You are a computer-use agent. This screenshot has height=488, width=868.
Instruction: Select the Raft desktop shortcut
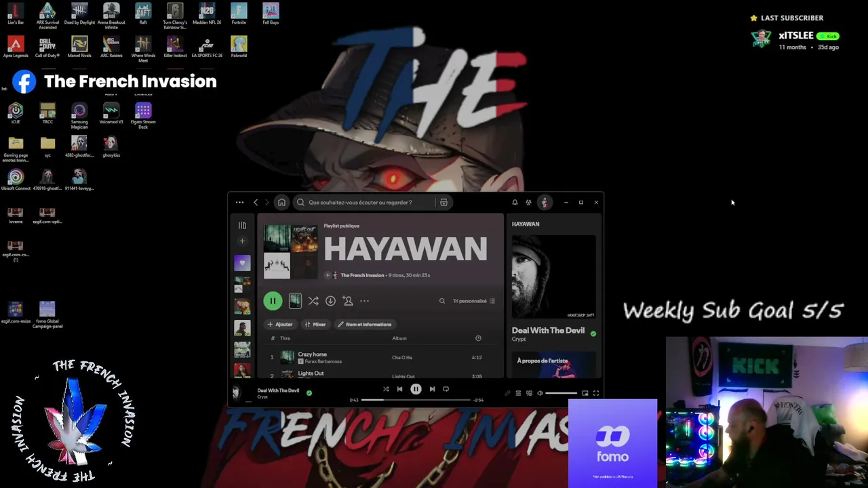pos(143,14)
